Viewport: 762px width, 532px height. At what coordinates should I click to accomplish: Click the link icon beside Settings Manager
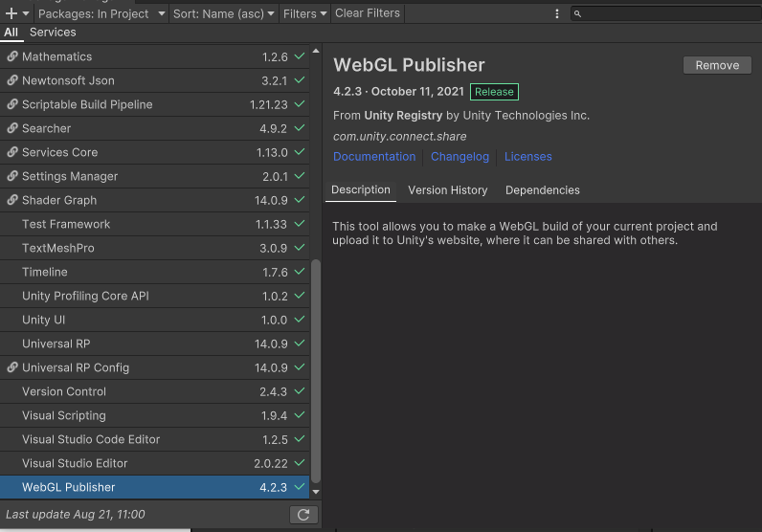12,175
